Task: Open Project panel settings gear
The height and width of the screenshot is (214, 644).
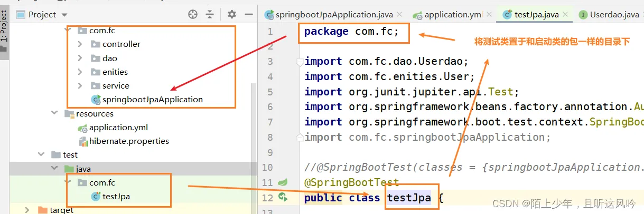Action: 232,14
